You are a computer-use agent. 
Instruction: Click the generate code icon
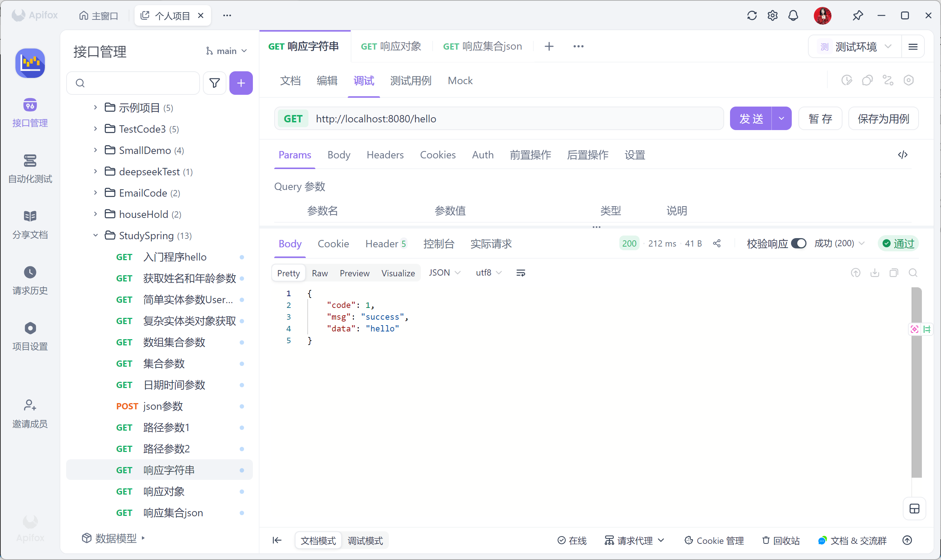tap(902, 155)
